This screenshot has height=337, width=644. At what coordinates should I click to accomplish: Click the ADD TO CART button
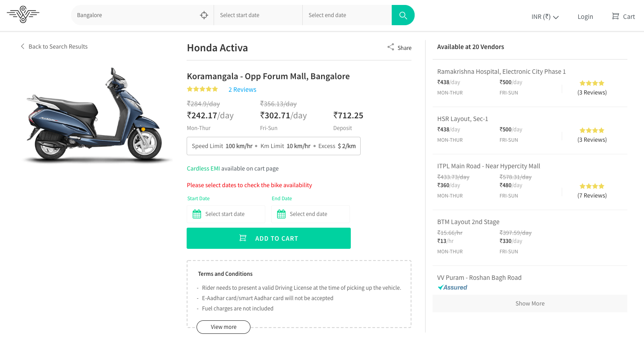268,238
